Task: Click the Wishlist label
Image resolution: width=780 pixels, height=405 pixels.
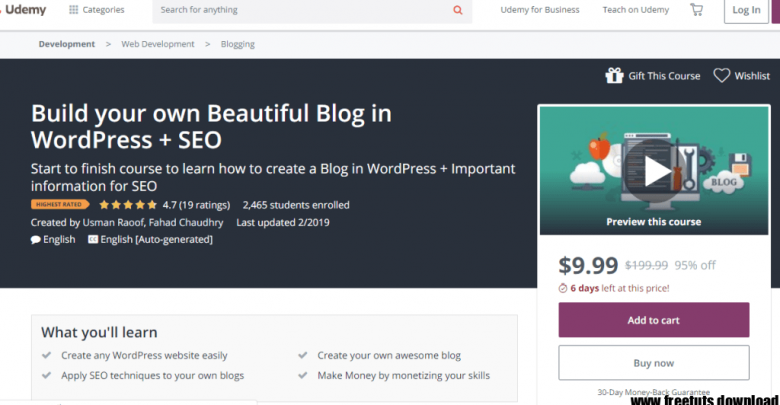Action: click(x=752, y=76)
